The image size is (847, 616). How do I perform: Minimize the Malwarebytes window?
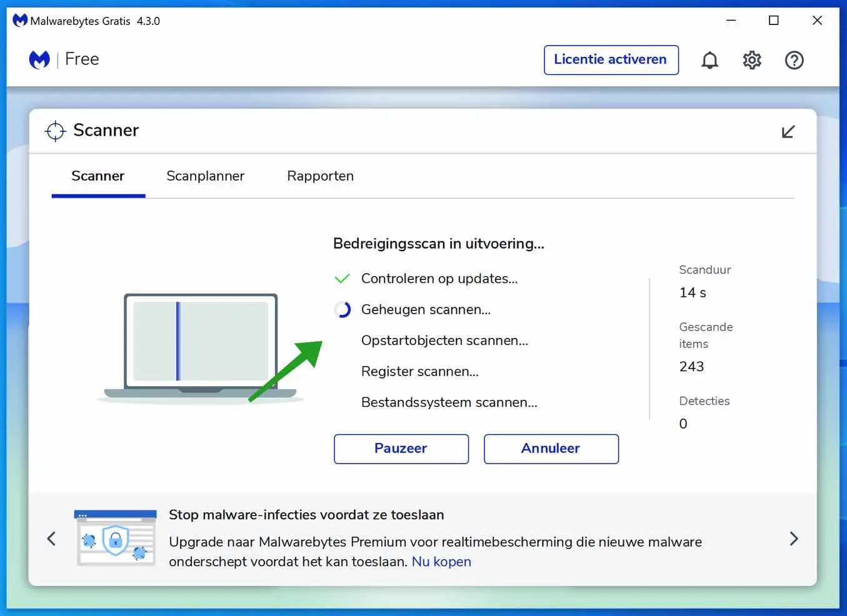click(731, 21)
